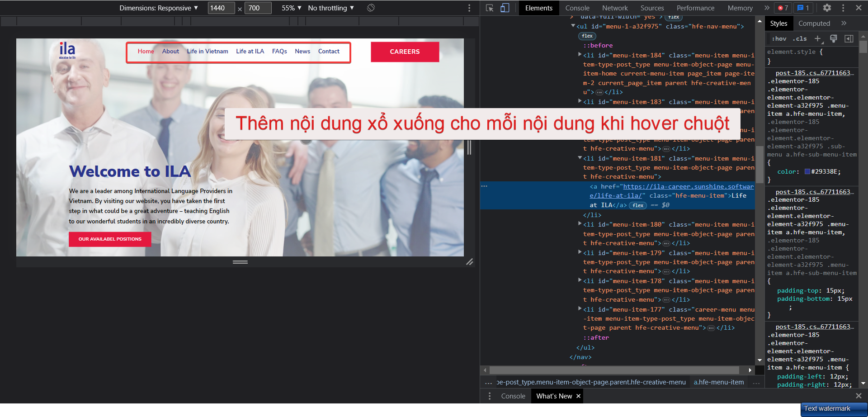The height and width of the screenshot is (417, 868).
Task: Open DevTools settings gear
Action: pos(827,8)
